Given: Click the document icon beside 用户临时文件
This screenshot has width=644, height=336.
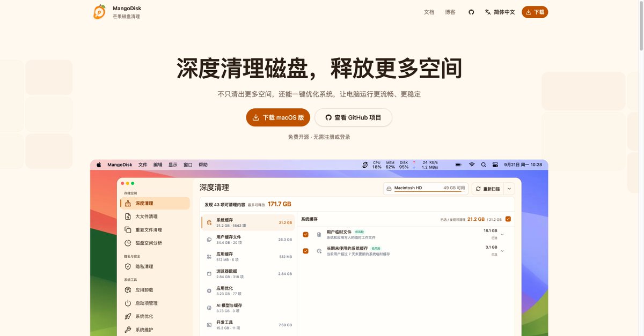Looking at the screenshot, I should coord(319,234).
